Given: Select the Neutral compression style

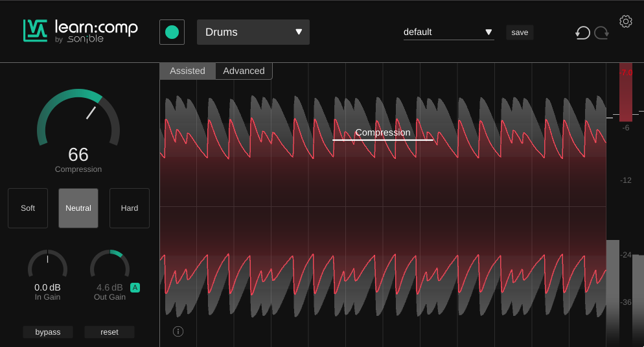Looking at the screenshot, I should tap(78, 208).
